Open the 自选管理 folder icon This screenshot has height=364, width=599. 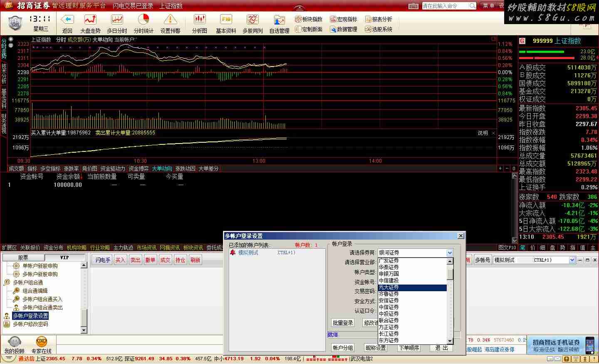coord(279,21)
